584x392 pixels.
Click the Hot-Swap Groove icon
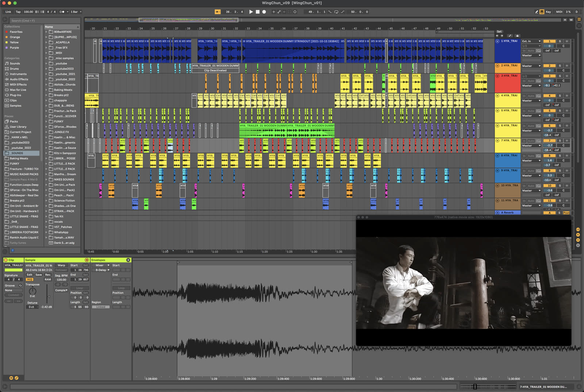point(20,286)
